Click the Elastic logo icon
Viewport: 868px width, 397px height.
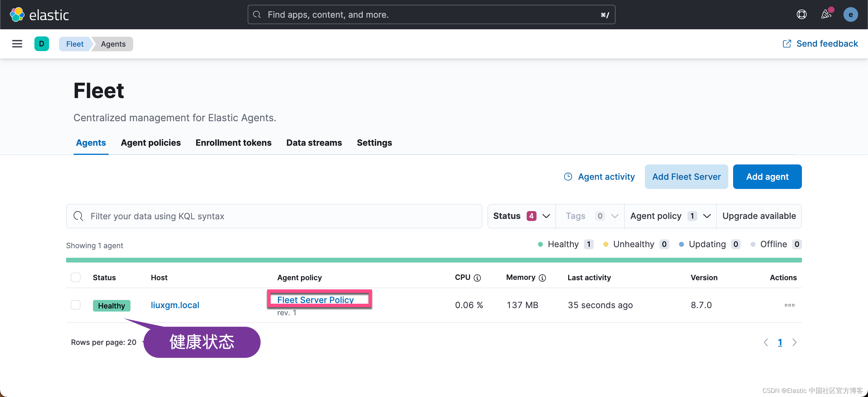[17, 14]
